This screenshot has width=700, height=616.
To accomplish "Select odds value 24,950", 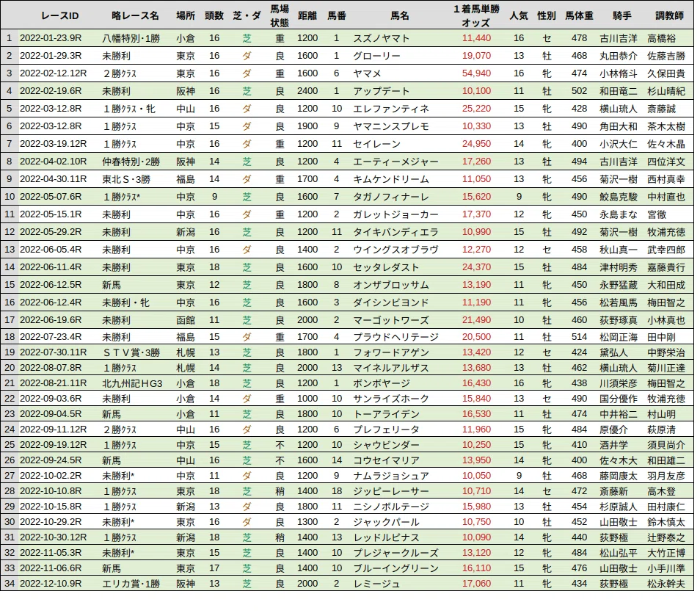I will click(x=476, y=144).
